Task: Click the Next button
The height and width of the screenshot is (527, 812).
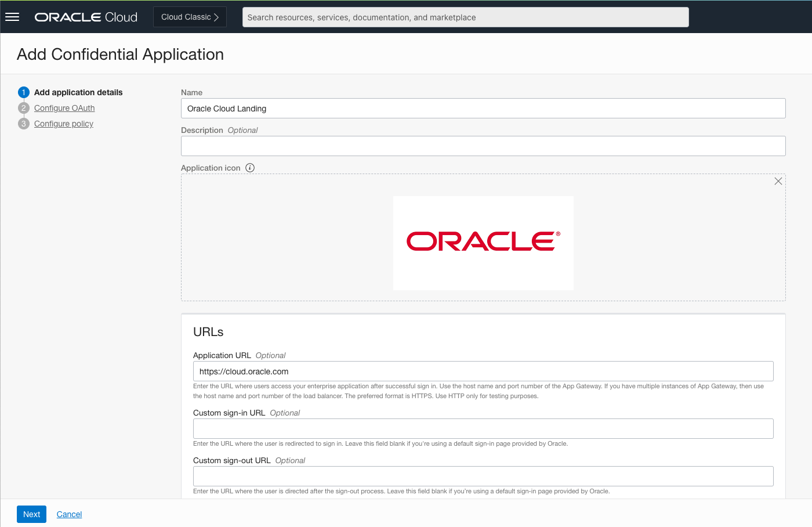Action: (31, 514)
